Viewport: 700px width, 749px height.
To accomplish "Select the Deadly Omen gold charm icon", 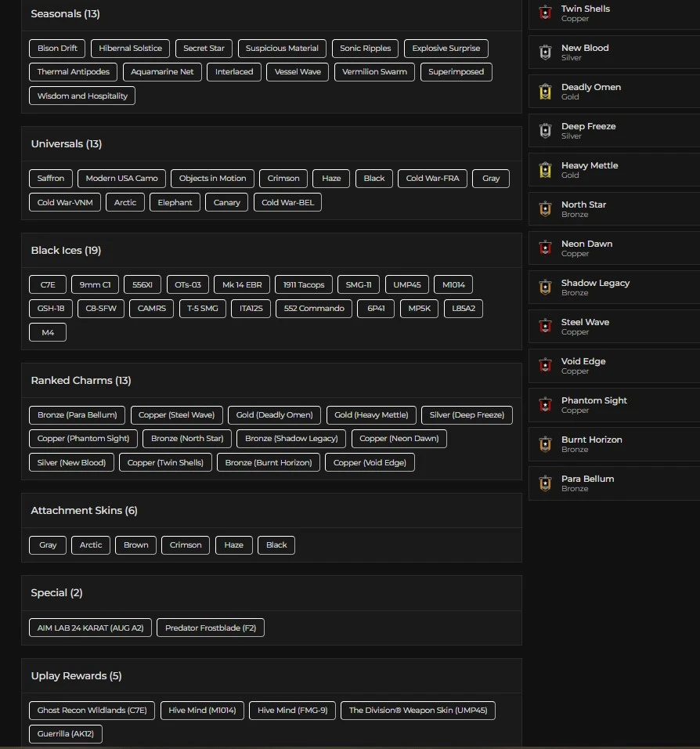I will (x=546, y=92).
